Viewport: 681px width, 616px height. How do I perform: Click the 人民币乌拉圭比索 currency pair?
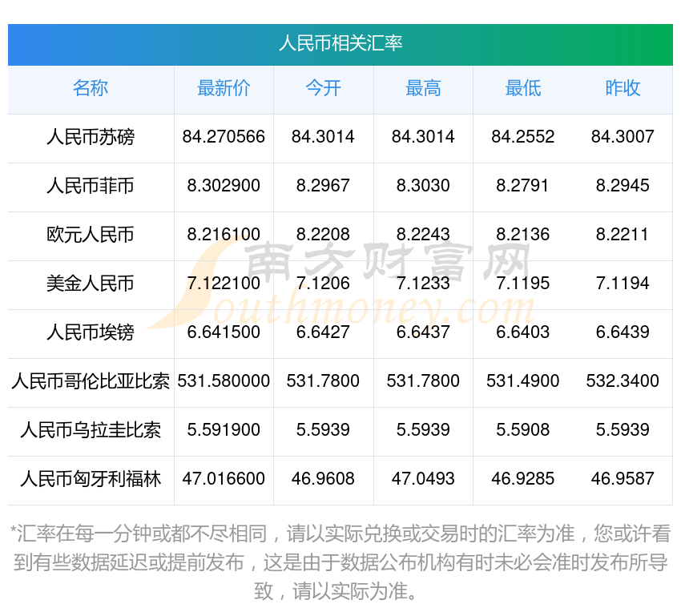[x=91, y=430]
